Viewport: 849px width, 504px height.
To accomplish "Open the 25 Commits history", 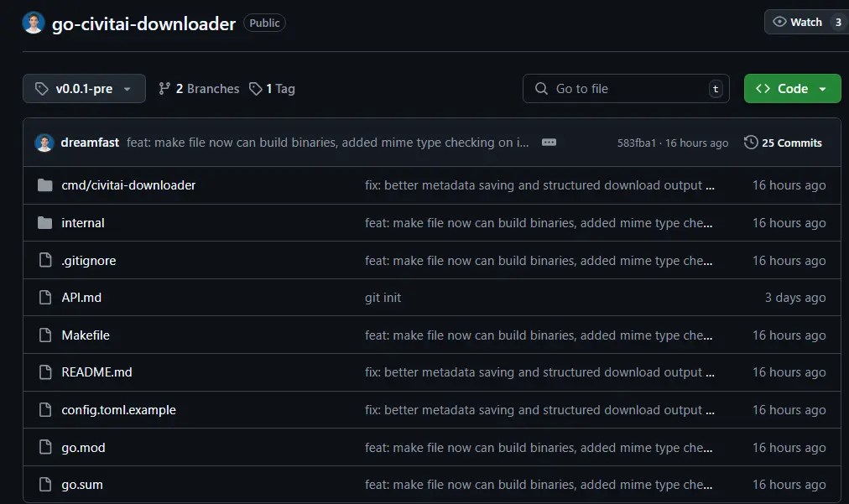I will 784,143.
